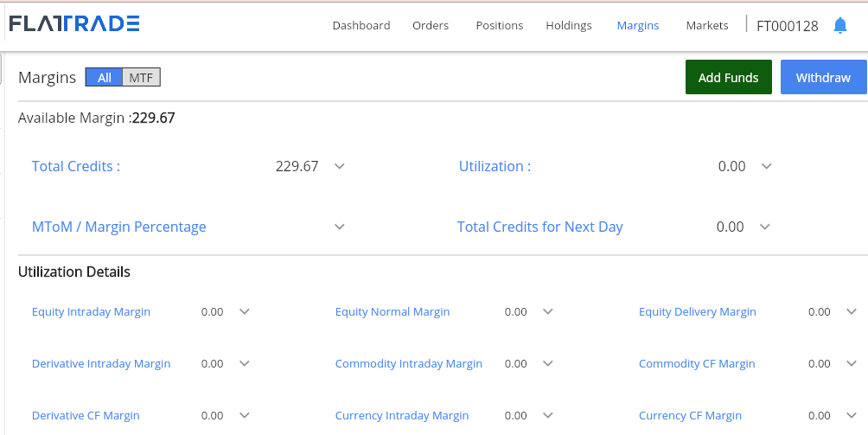Expand Total Credits for Next Day chevron
The height and width of the screenshot is (435, 868).
click(764, 227)
